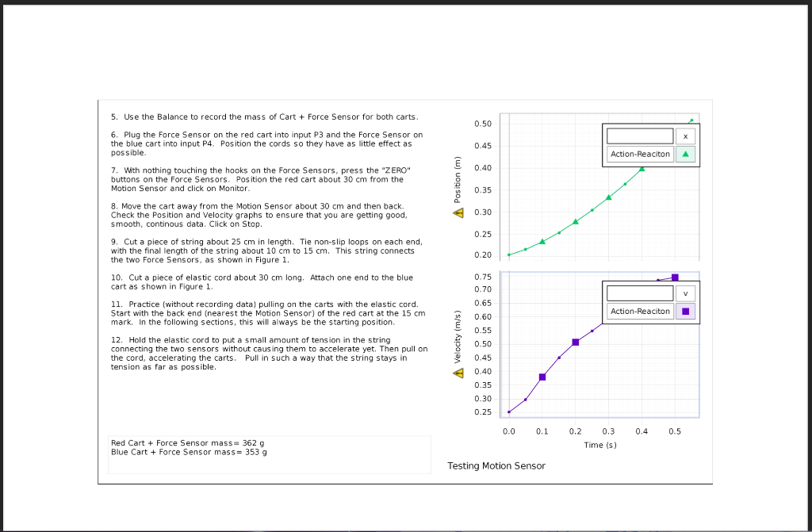Image resolution: width=812 pixels, height=532 pixels.
Task: Click the cart mass text entry box
Action: (270, 455)
